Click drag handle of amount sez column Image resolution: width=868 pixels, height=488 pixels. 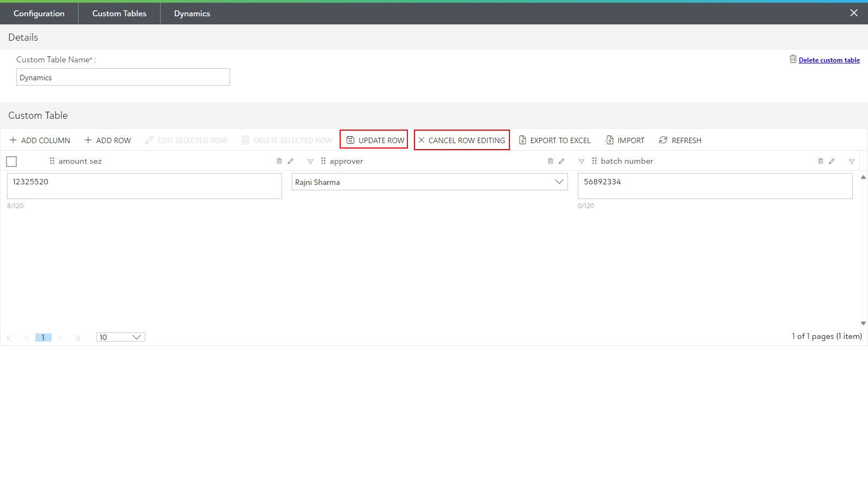[52, 161]
